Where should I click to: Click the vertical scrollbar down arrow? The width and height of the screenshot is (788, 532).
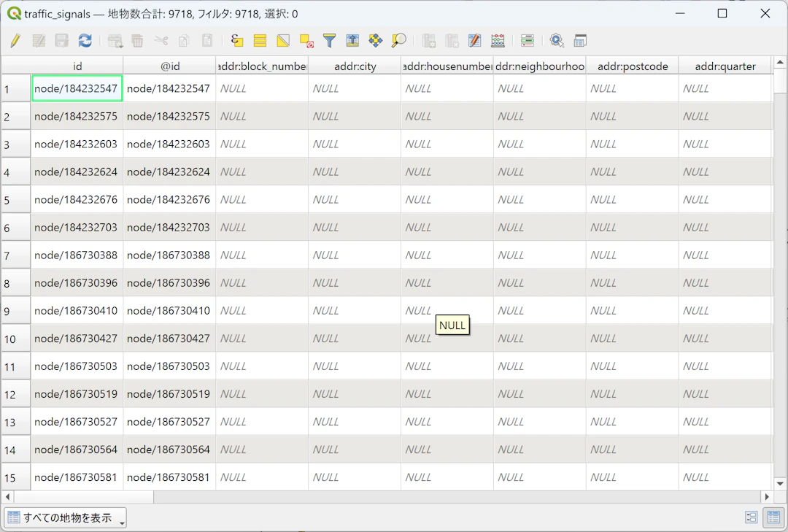click(780, 483)
